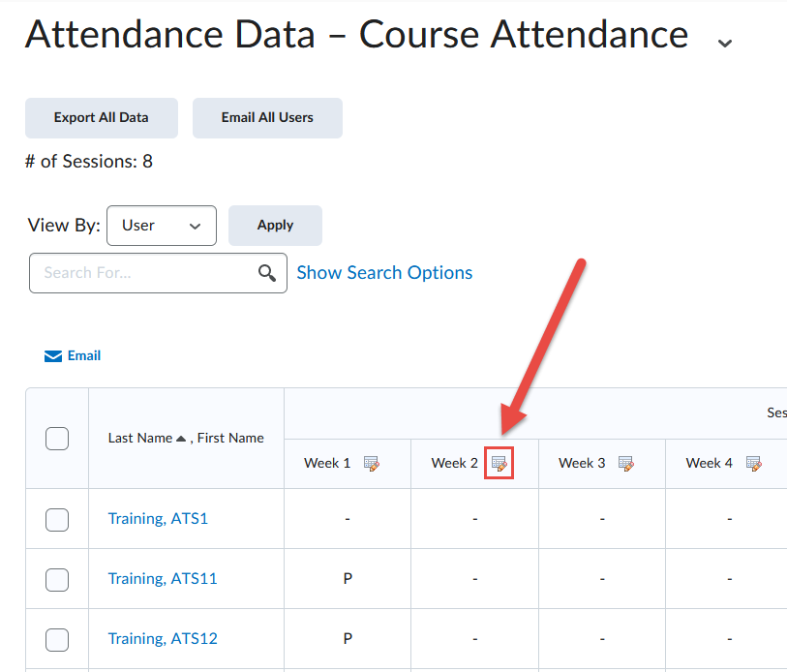Image resolution: width=787 pixels, height=672 pixels.
Task: Open the Training, ATS12 user link
Action: point(163,639)
